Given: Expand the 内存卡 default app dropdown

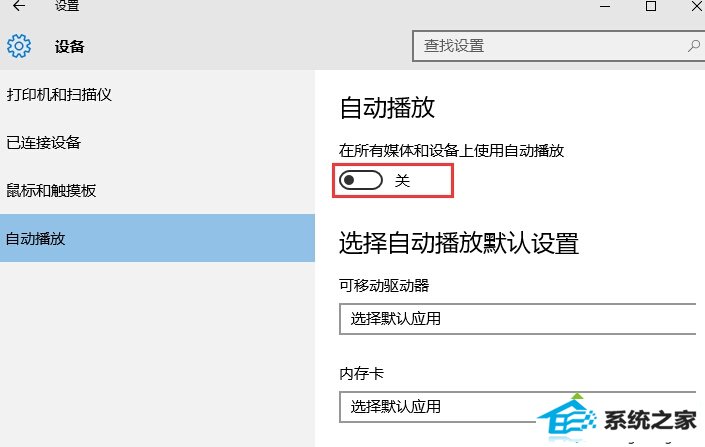Looking at the screenshot, I should [517, 407].
